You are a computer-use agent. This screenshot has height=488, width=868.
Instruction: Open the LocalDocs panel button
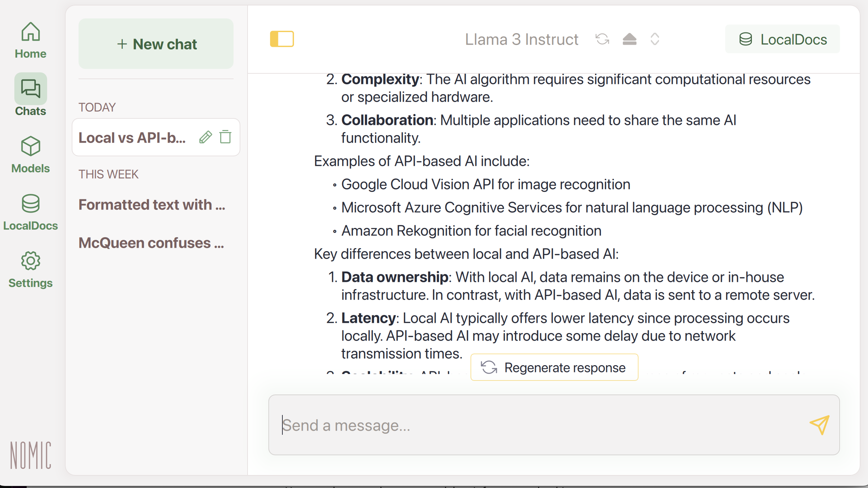coord(782,39)
